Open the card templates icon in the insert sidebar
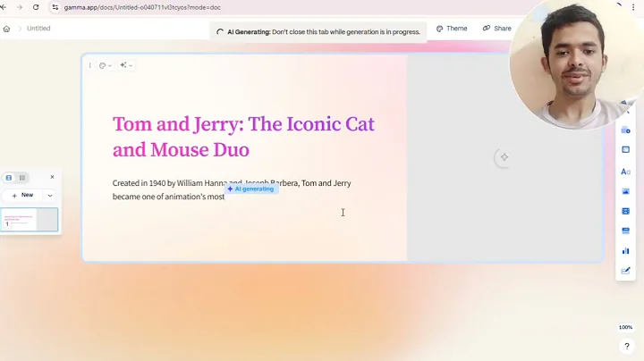Image resolution: width=644 pixels, height=361 pixels. click(x=625, y=130)
